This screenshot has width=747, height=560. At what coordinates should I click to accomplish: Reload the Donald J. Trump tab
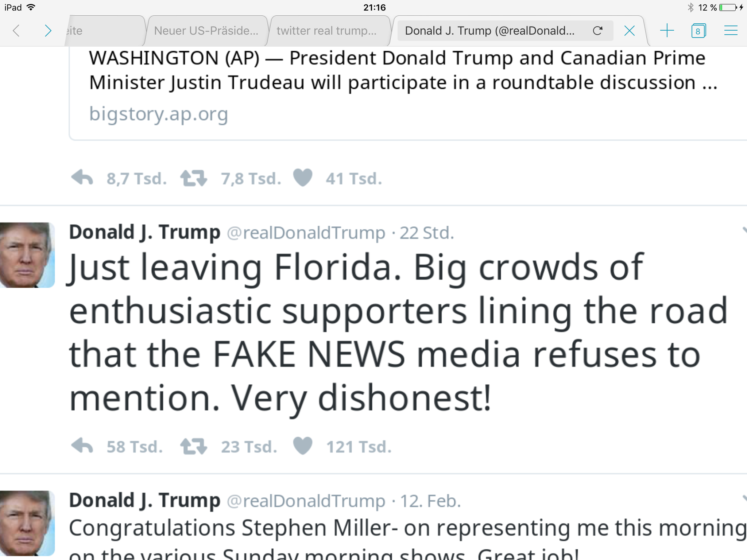[x=597, y=31]
